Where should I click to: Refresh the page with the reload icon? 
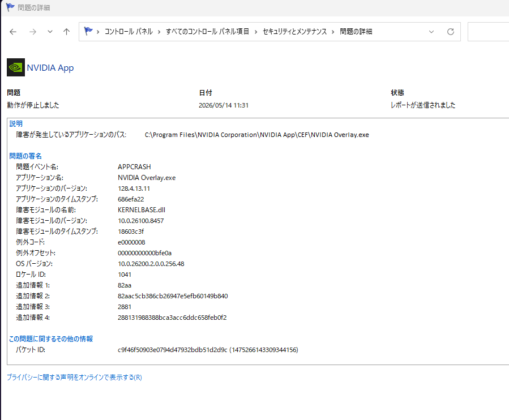click(451, 32)
